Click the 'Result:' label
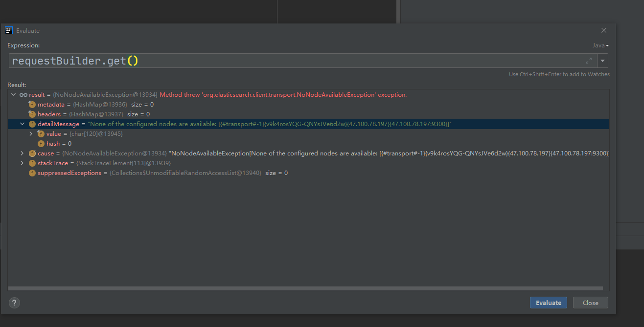644x327 pixels. click(17, 85)
